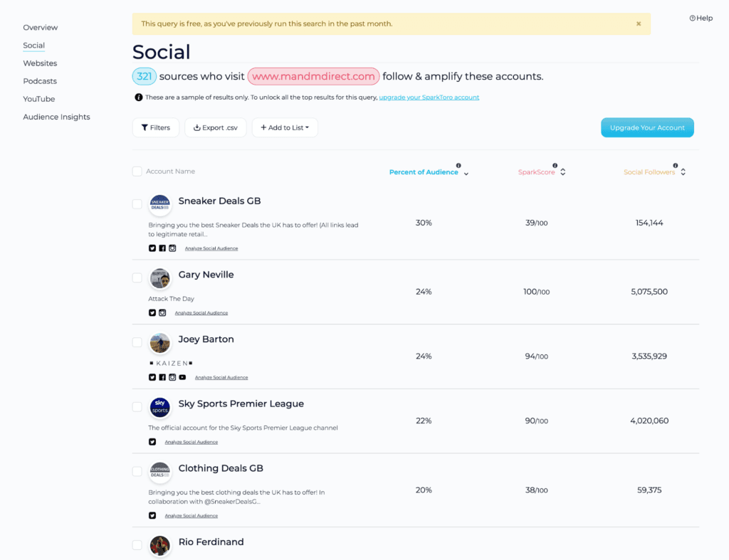Click Gary Neville profile picture
This screenshot has height=560, width=729.
coord(160,278)
